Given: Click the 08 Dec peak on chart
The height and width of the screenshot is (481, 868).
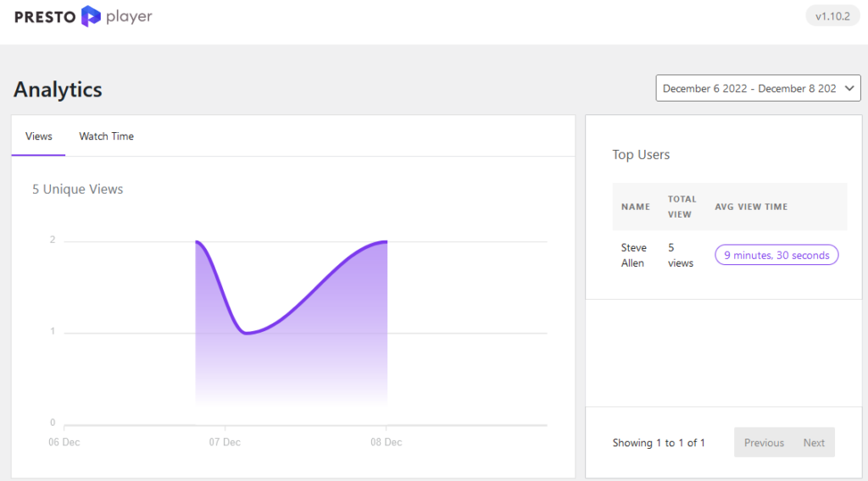Looking at the screenshot, I should (387, 241).
